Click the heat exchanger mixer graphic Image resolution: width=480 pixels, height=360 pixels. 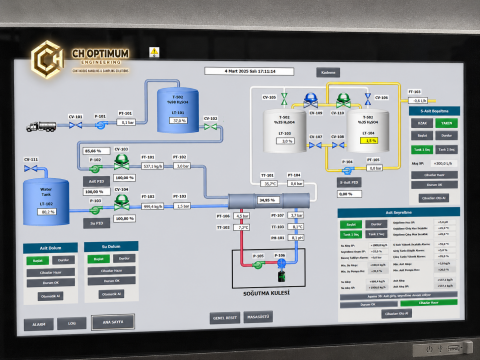(x=269, y=201)
